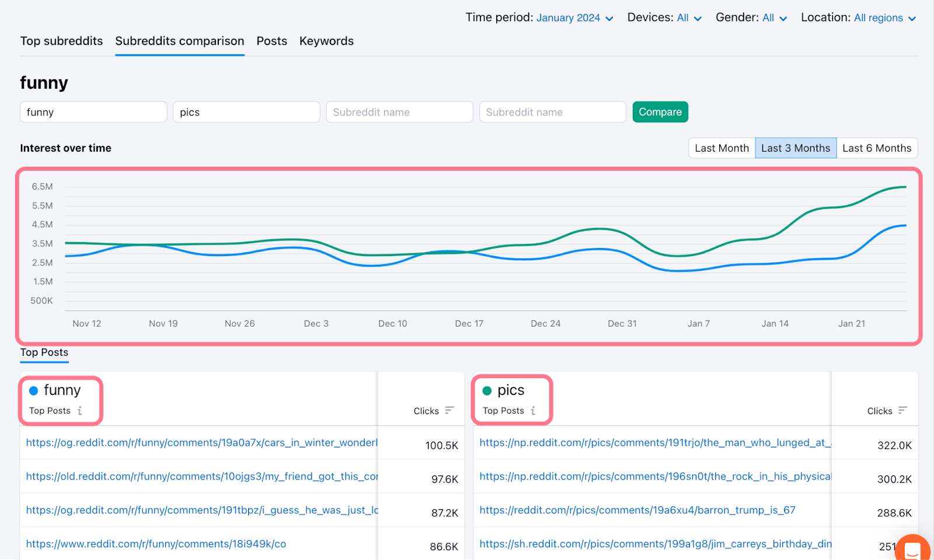Open jim_carreys_birthday pics post link
Image resolution: width=934 pixels, height=560 pixels.
pyautogui.click(x=656, y=544)
